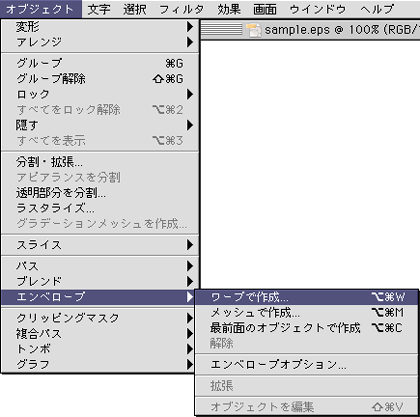The height and width of the screenshot is (417, 420).
Task: Click the sample.eps document icon in title bar
Action: click(x=254, y=30)
